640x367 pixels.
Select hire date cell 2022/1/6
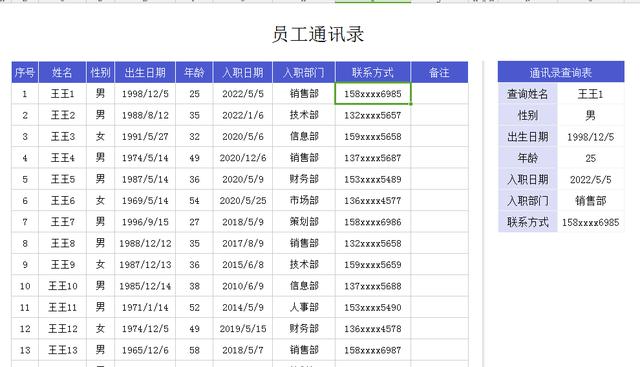coord(243,115)
